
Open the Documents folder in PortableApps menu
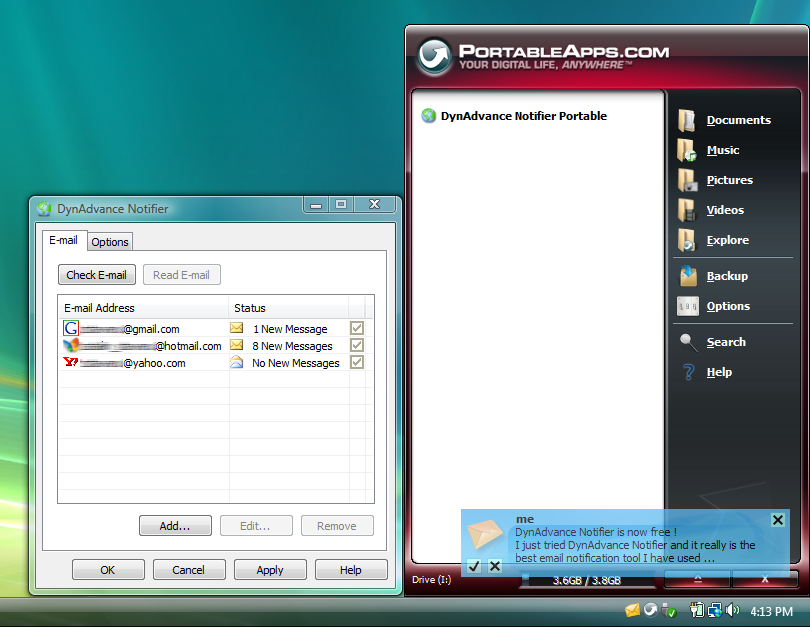tap(724, 120)
